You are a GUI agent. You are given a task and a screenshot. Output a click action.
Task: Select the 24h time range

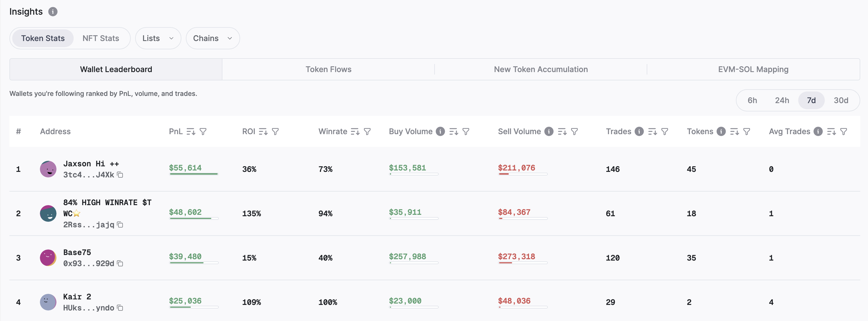click(782, 100)
